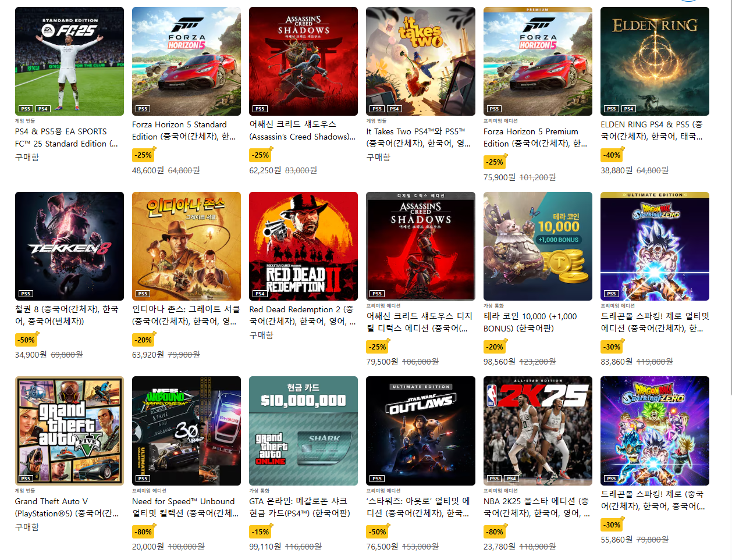Open the It Takes Two cover thumbnail
732x560 pixels.
420,61
